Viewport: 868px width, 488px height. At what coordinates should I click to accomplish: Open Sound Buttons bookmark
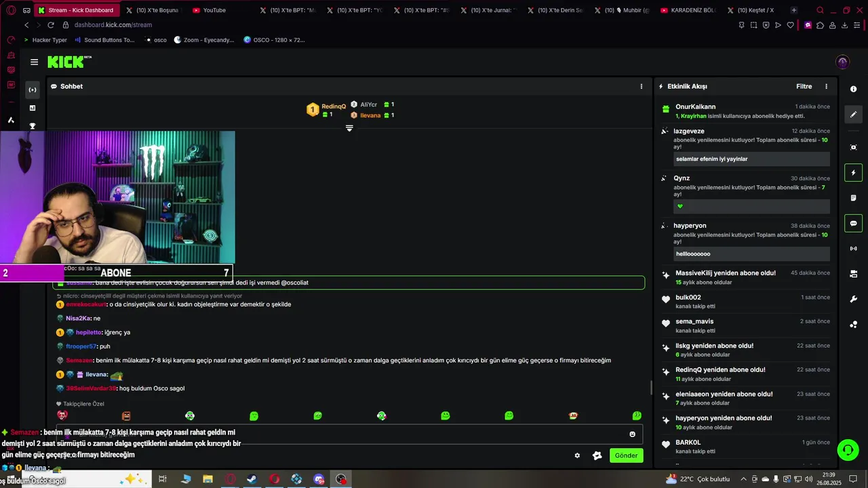(104, 40)
